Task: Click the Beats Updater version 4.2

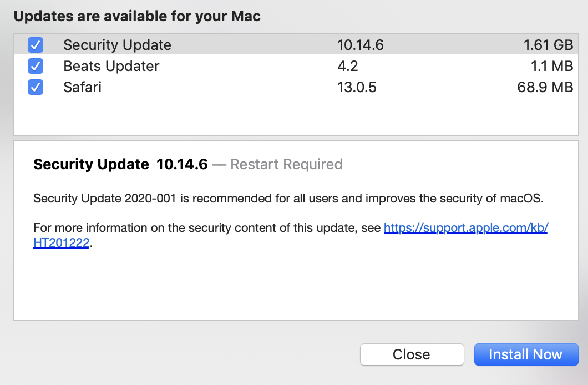Action: click(347, 66)
